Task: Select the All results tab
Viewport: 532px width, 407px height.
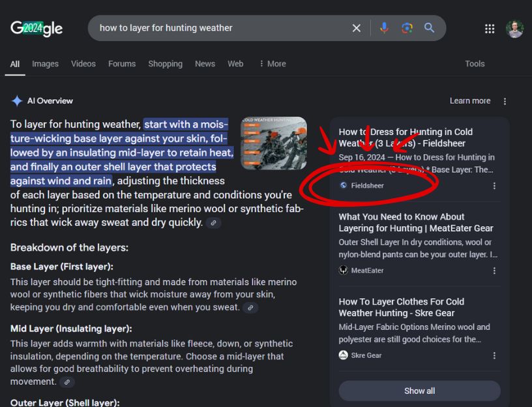Action: point(15,64)
